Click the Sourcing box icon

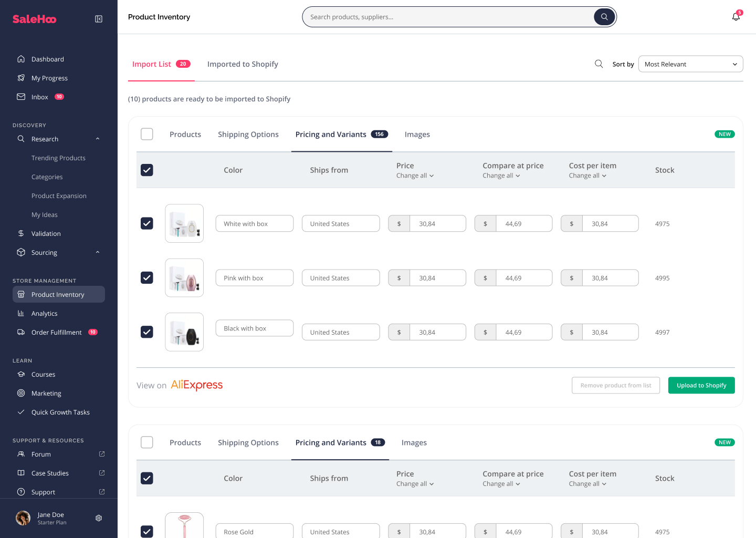pos(21,252)
